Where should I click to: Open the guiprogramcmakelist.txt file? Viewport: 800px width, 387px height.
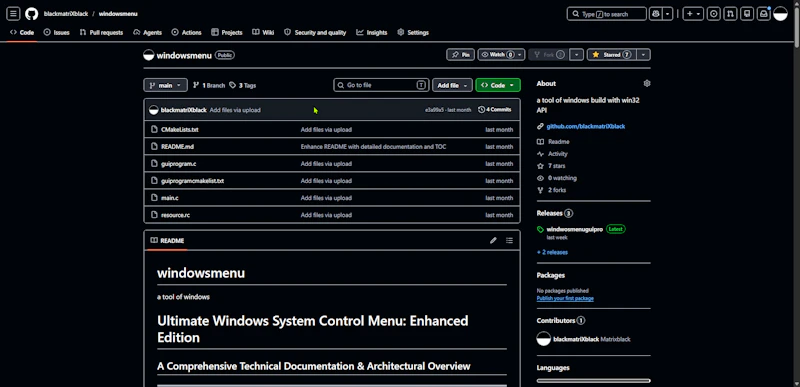(192, 180)
